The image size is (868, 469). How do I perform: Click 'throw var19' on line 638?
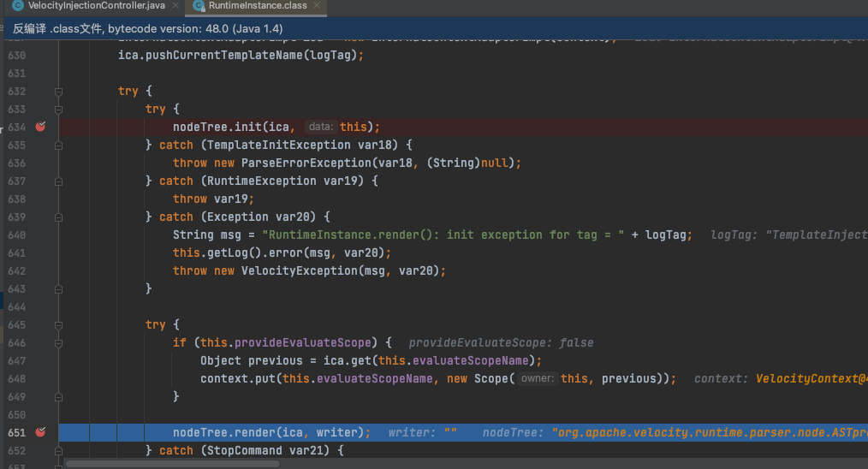point(210,199)
